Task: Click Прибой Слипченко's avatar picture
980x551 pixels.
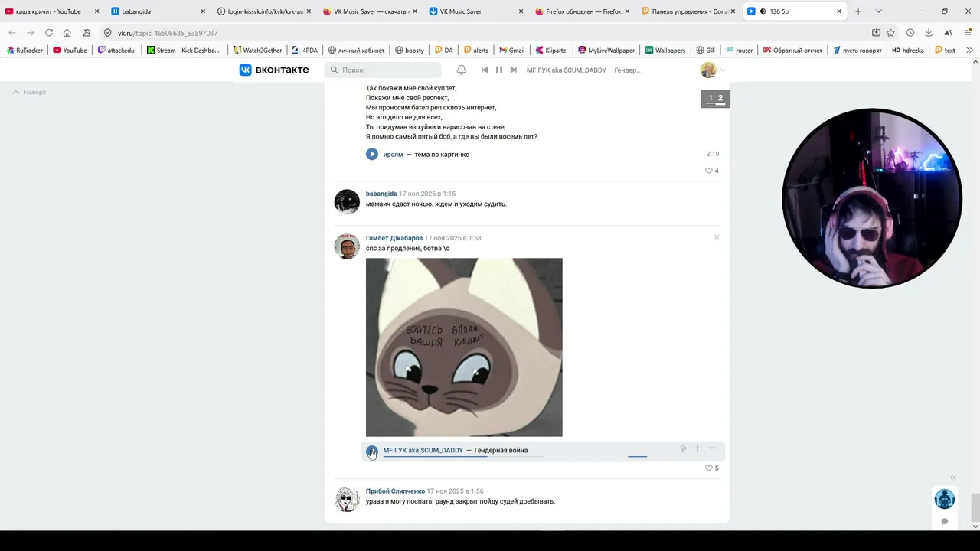Action: point(347,499)
